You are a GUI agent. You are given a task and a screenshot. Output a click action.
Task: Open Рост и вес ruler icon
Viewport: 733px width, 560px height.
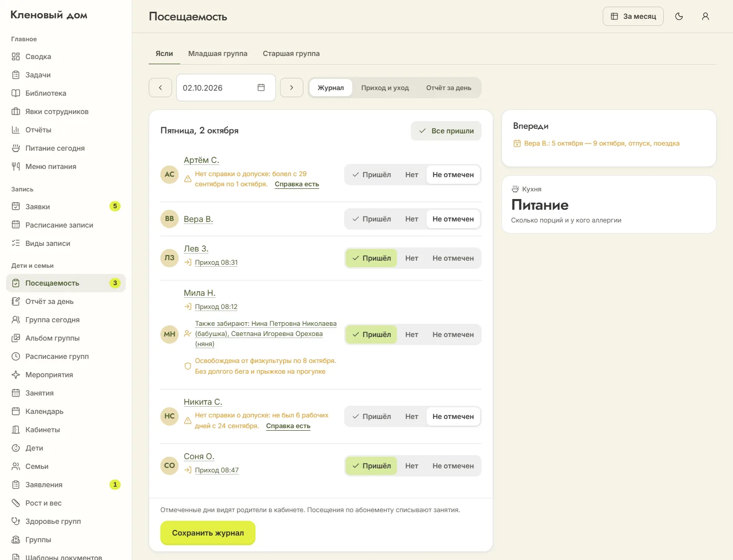coord(16,503)
